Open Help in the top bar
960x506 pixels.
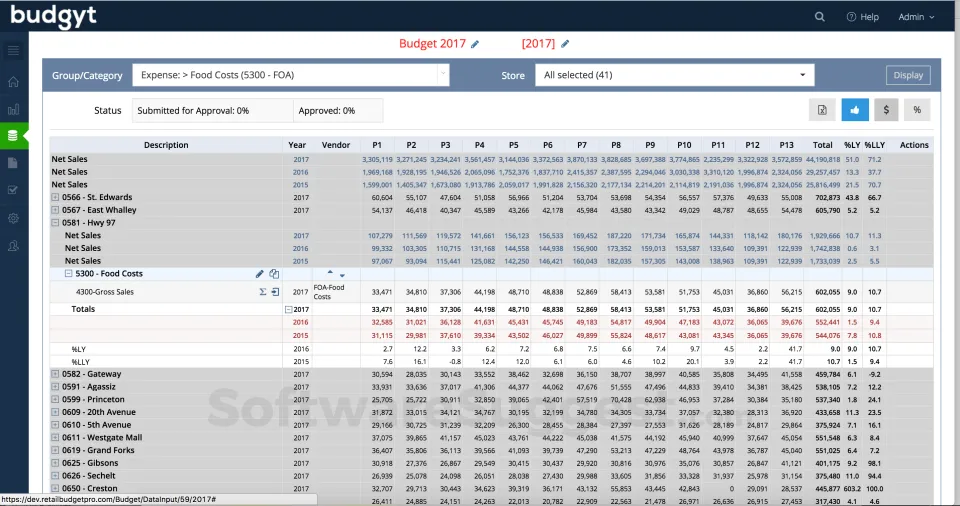[863, 17]
